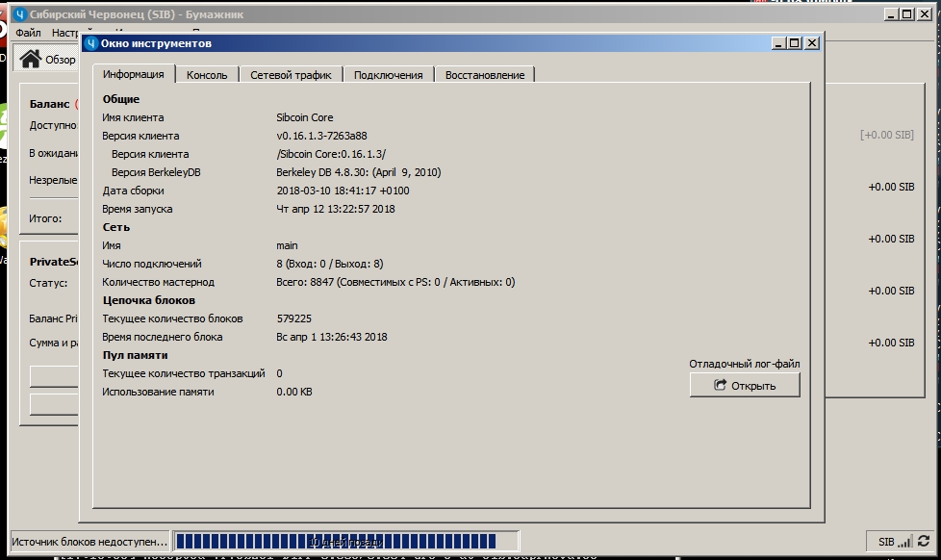
Task: Minimize the main Бумажник window
Action: pyautogui.click(x=891, y=14)
